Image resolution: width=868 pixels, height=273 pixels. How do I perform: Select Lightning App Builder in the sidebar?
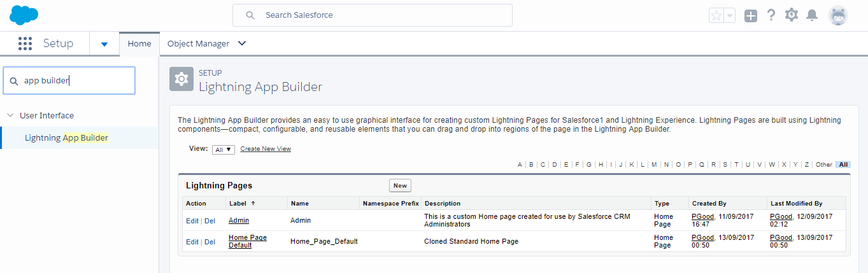coord(66,137)
